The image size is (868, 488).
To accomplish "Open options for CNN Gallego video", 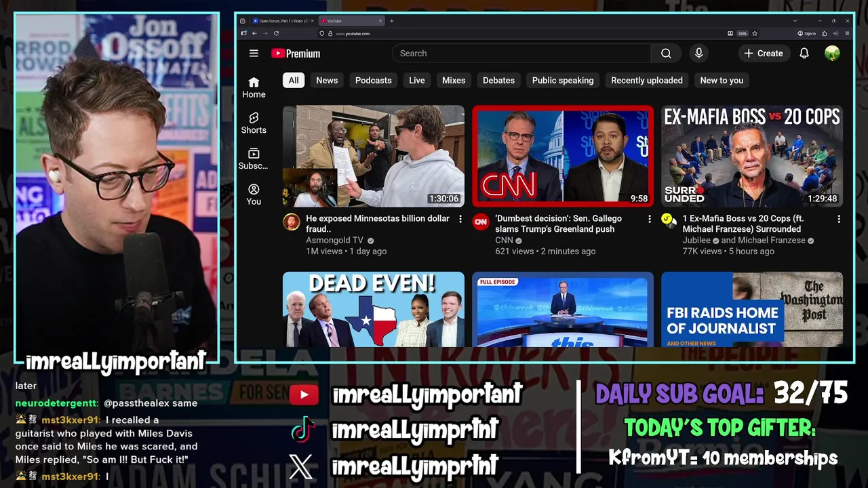I will pos(650,219).
